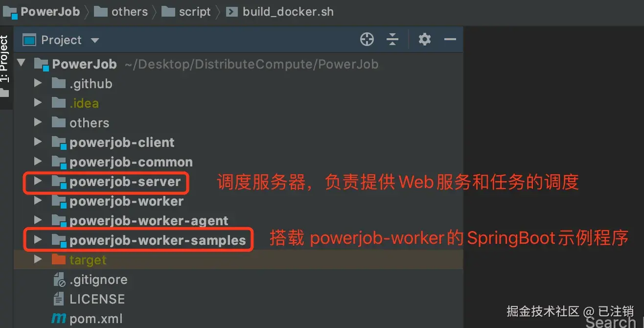Image resolution: width=644 pixels, height=328 pixels.
Task: Expand the others folder arrow
Action: point(38,123)
